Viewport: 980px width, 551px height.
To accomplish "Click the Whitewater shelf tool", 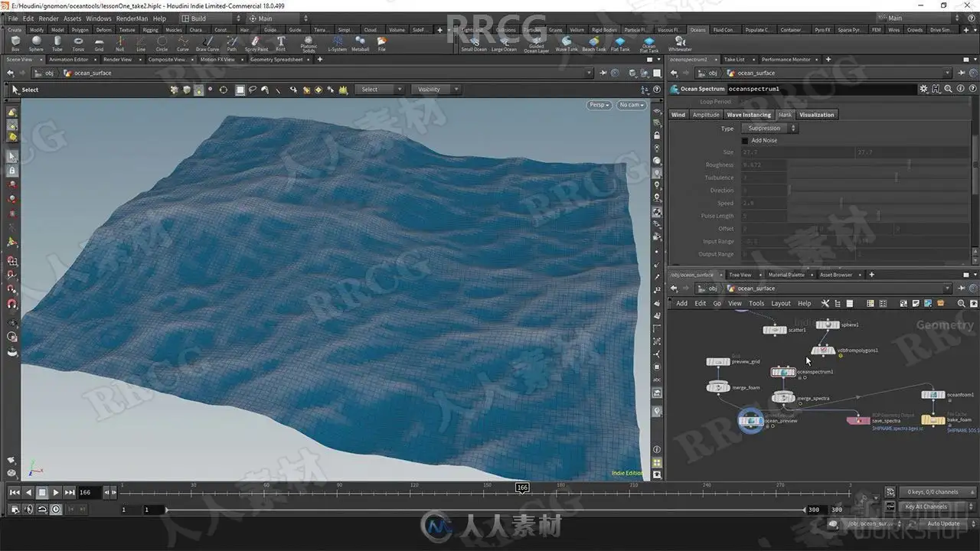I will (x=680, y=44).
